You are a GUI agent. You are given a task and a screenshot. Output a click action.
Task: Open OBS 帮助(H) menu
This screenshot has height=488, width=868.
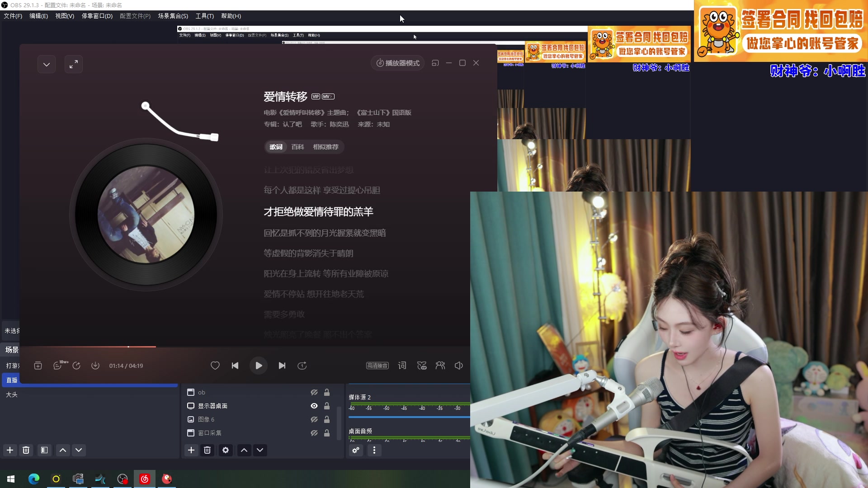231,16
